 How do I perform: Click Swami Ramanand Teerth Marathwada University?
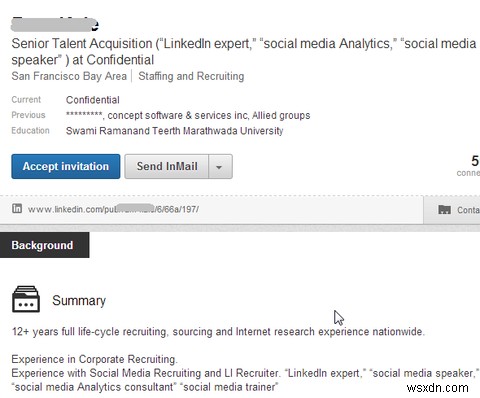(x=175, y=131)
